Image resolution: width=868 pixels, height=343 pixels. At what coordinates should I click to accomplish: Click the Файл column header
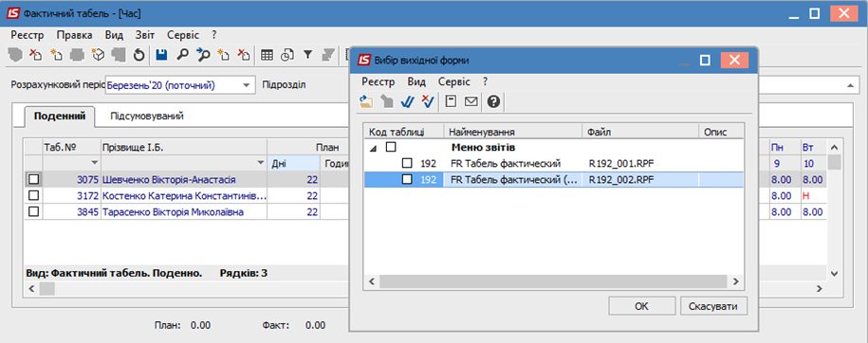[x=641, y=132]
